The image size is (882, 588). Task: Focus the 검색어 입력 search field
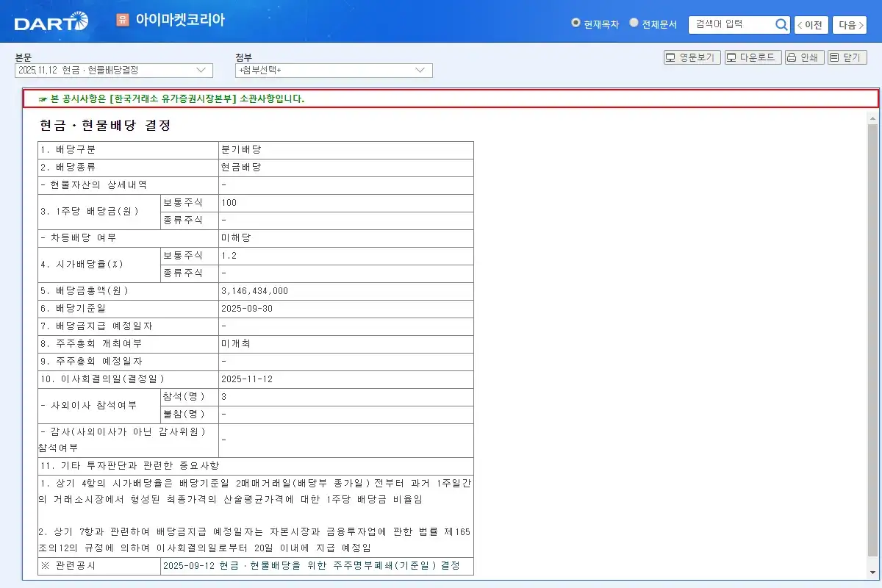coord(731,24)
